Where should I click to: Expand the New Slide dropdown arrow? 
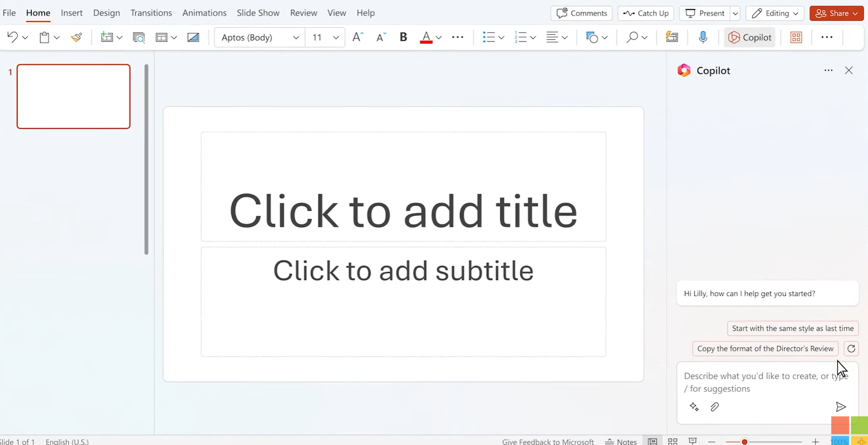pyautogui.click(x=119, y=37)
